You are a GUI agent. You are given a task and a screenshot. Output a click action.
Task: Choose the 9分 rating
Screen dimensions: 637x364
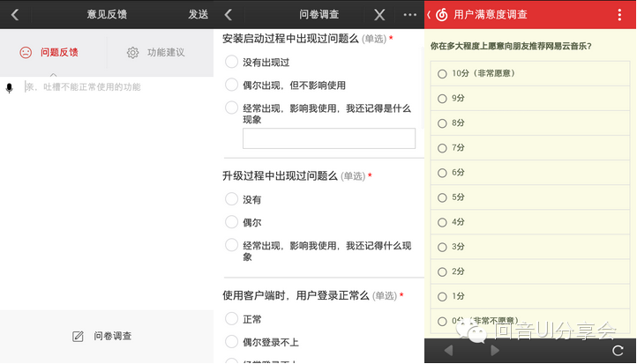click(x=530, y=98)
